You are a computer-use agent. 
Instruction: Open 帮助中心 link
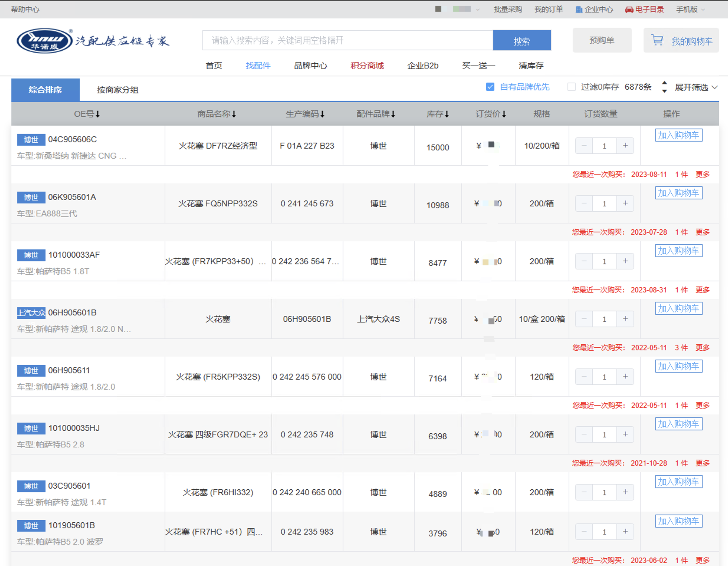(x=25, y=9)
